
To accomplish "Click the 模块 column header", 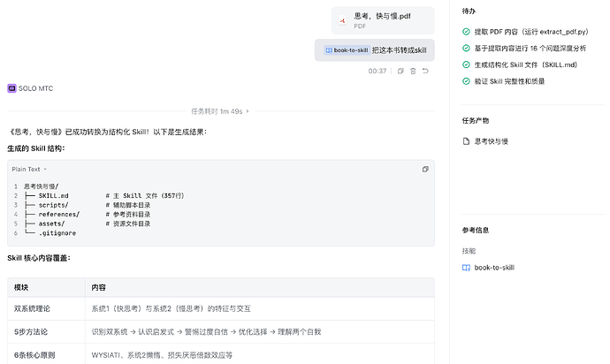I will tap(46, 287).
